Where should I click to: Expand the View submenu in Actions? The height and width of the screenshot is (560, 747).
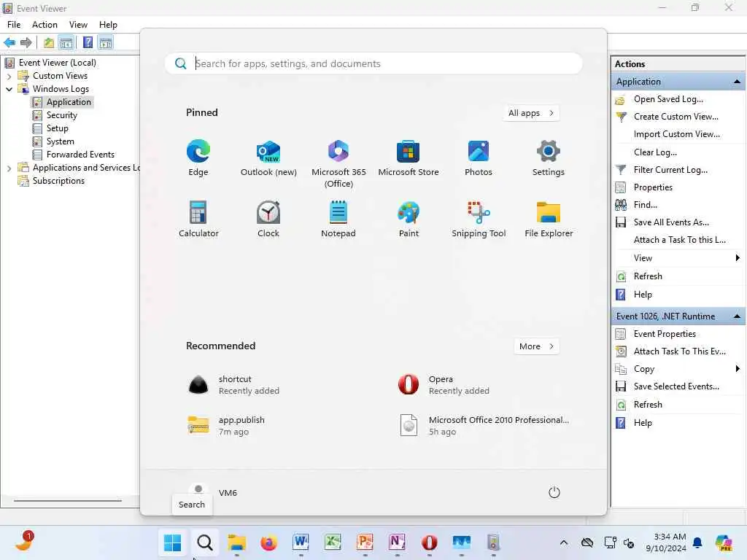coord(737,258)
